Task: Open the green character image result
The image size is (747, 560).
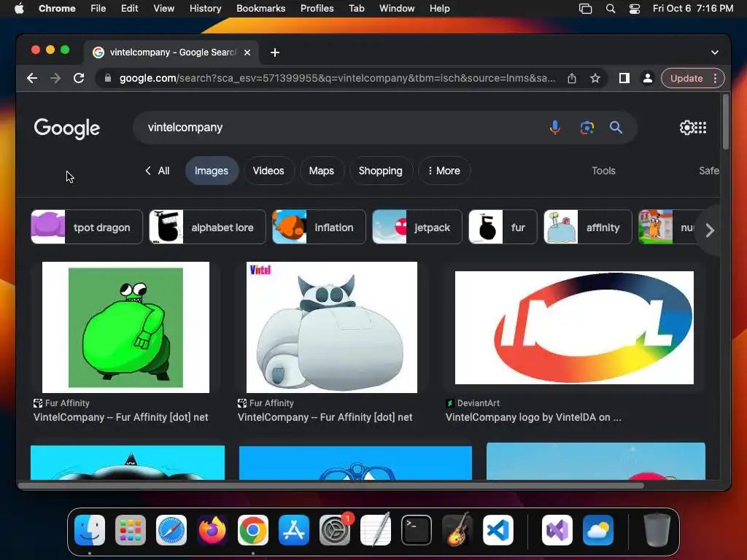Action: pyautogui.click(x=125, y=327)
